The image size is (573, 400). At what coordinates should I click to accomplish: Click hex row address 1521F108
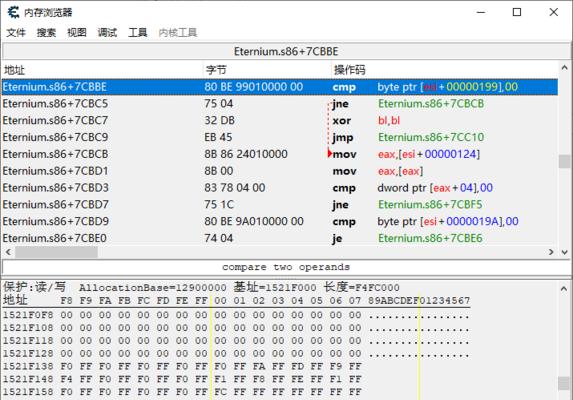(28, 328)
